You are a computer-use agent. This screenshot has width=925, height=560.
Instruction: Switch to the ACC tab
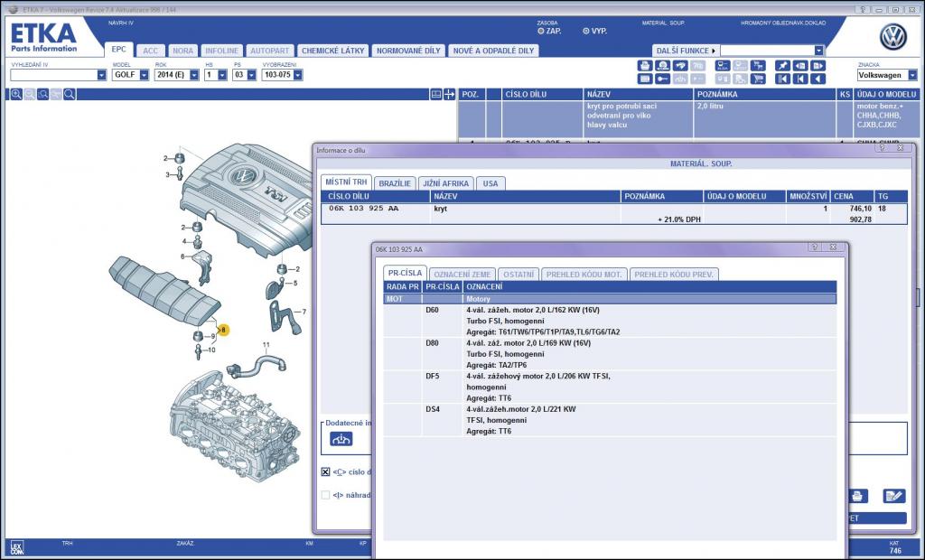(151, 51)
